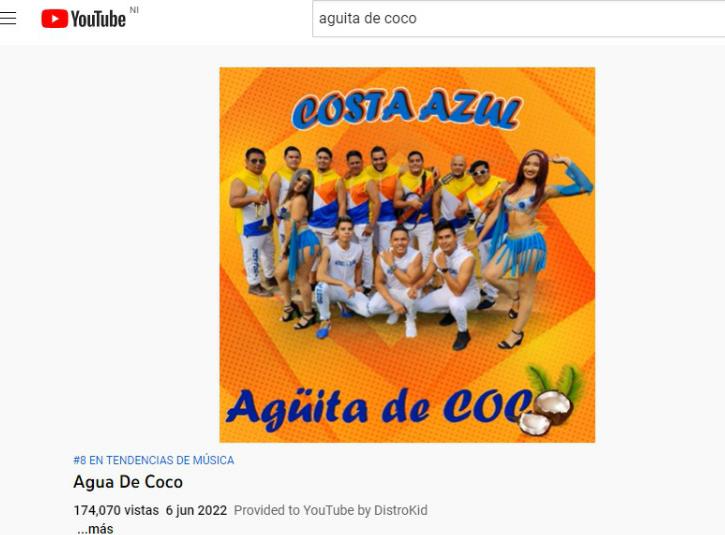
Task: Open '#8 EN TENDENCIAS DE MÚSICA' link
Action: 154,460
